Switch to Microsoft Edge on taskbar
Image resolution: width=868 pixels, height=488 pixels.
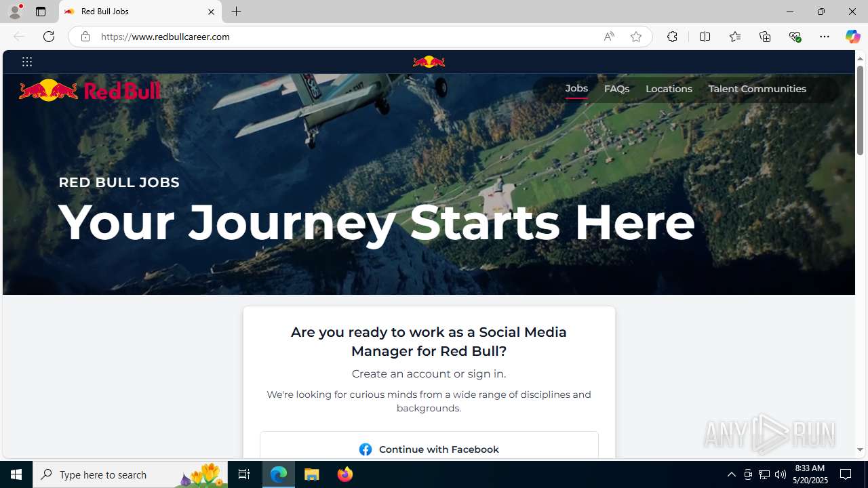[279, 474]
